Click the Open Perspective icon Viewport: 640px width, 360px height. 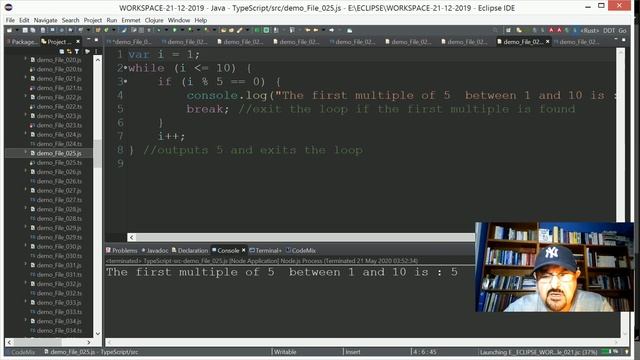(508, 30)
